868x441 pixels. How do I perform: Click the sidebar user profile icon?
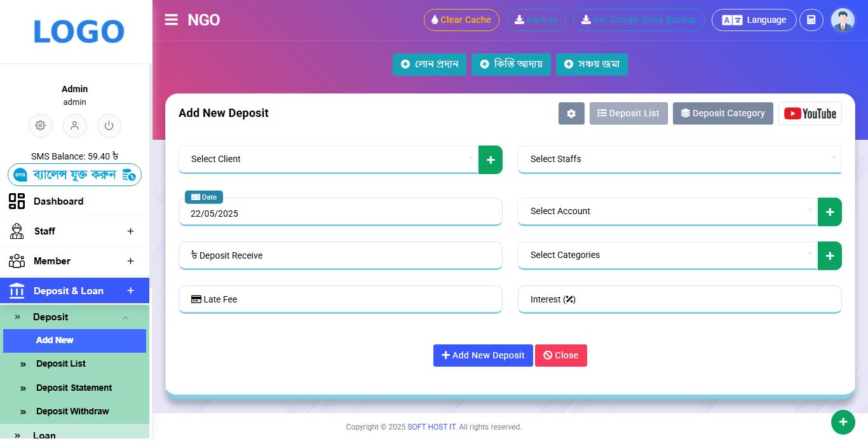[75, 125]
